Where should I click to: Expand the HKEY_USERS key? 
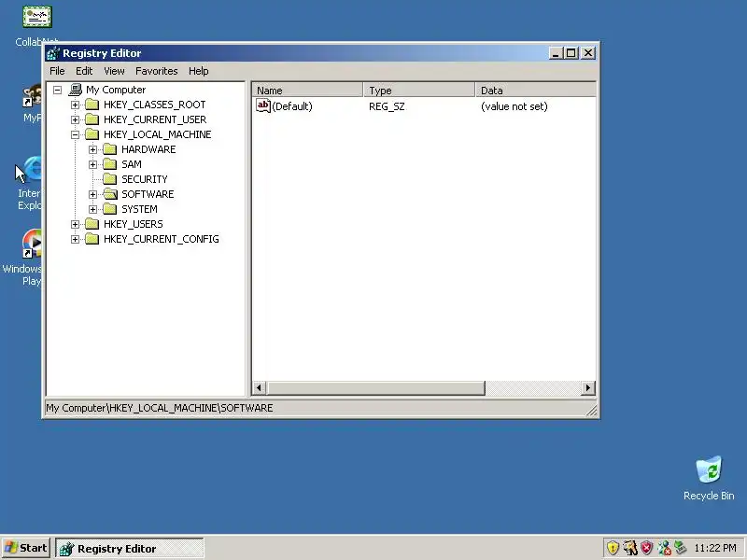tap(76, 224)
